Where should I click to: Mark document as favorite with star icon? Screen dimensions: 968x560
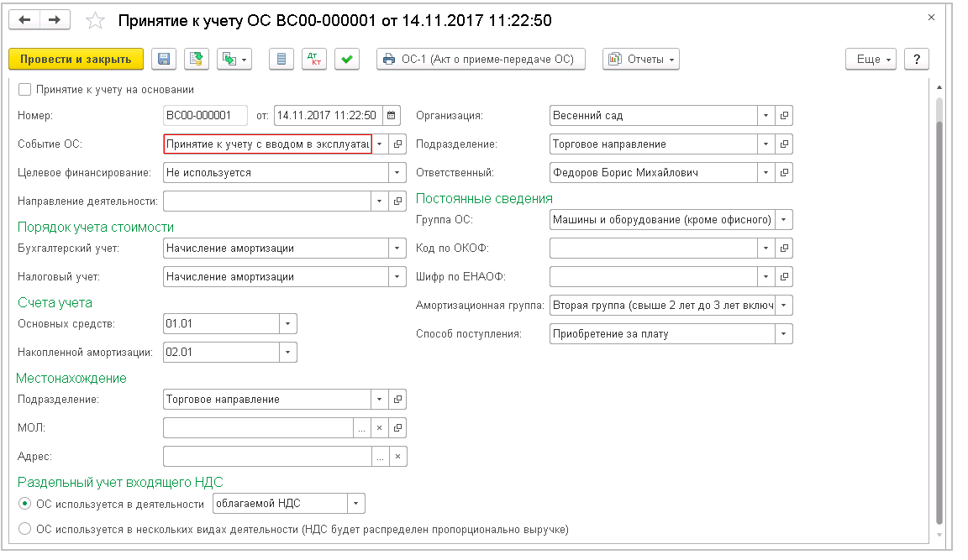tap(95, 20)
